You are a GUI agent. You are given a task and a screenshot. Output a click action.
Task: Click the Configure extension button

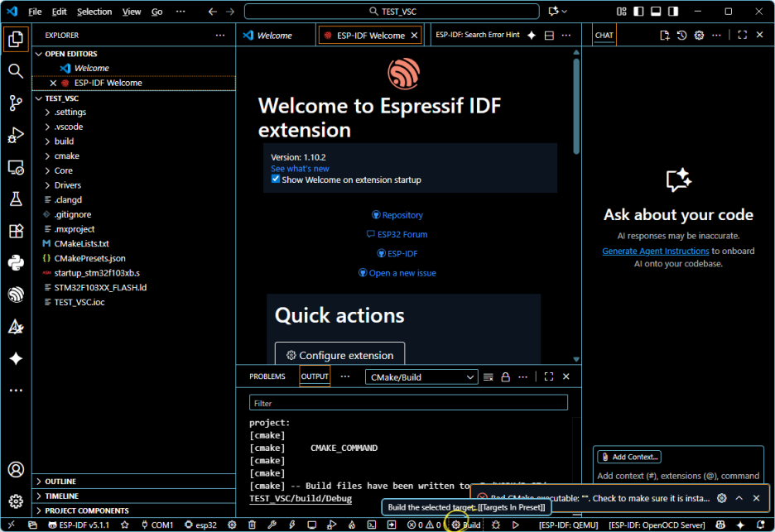(339, 355)
